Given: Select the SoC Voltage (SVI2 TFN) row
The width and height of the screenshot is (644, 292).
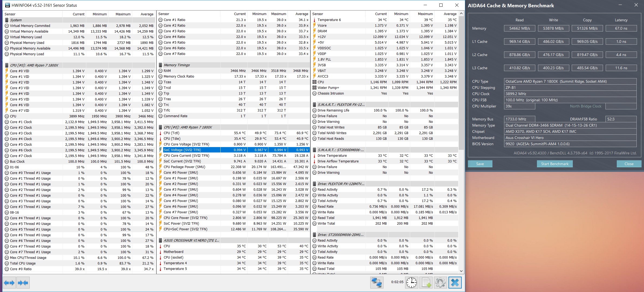Looking at the screenshot, I should tap(182, 150).
